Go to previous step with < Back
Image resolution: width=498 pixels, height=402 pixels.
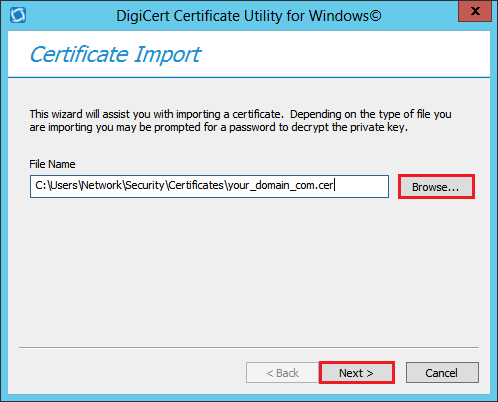pyautogui.click(x=282, y=373)
